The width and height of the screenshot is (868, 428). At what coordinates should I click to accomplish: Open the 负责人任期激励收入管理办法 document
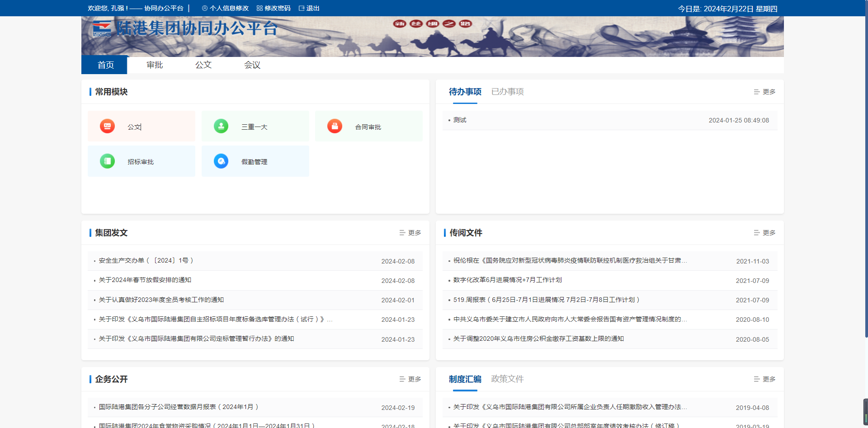click(570, 407)
